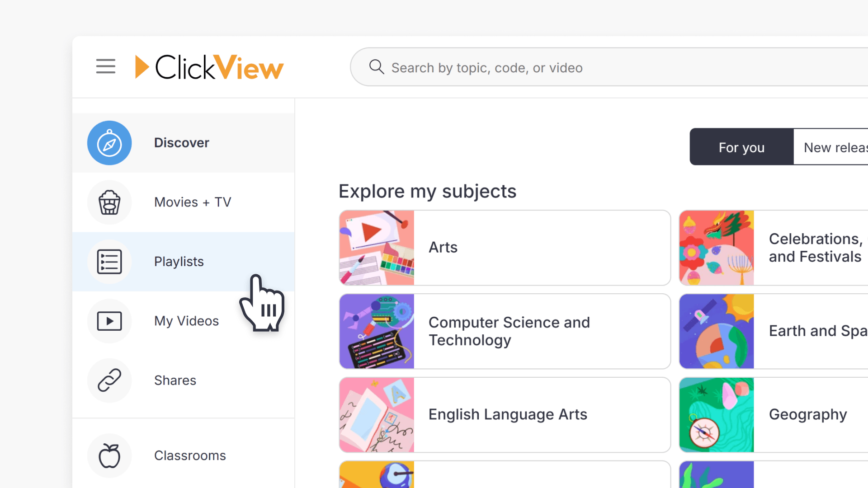Click the Playlists list icon
Screen dimensions: 868x488
click(x=109, y=262)
